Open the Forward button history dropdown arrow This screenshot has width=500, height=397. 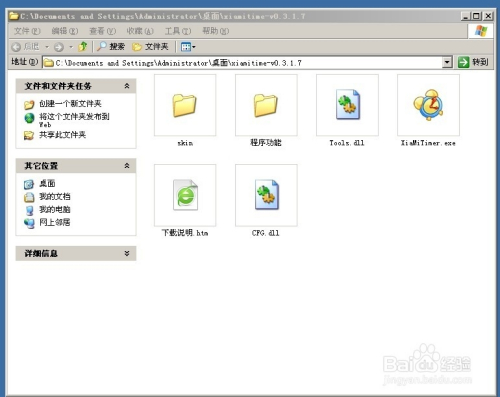(x=71, y=47)
